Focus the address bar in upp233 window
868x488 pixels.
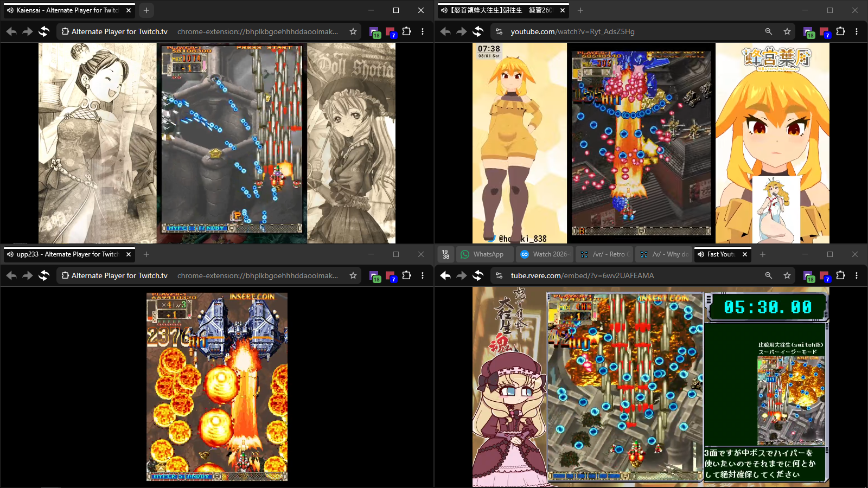[x=209, y=275]
